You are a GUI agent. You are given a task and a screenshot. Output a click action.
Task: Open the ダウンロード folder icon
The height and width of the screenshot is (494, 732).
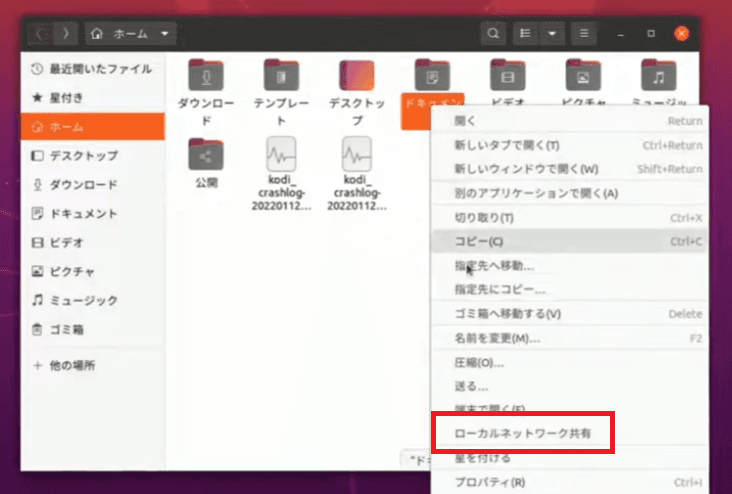(206, 76)
